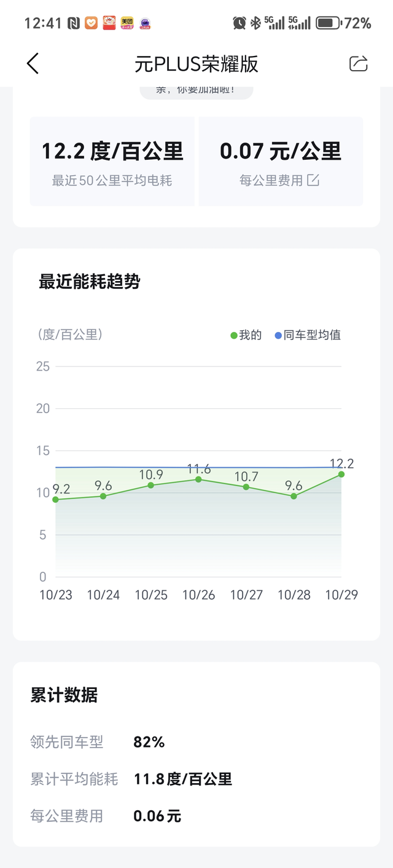Tap the 美团 notification icon
The height and width of the screenshot is (868, 393).
pyautogui.click(x=127, y=23)
